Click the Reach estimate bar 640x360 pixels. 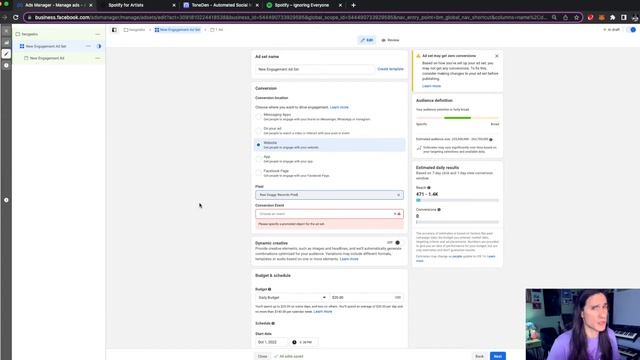point(457,200)
